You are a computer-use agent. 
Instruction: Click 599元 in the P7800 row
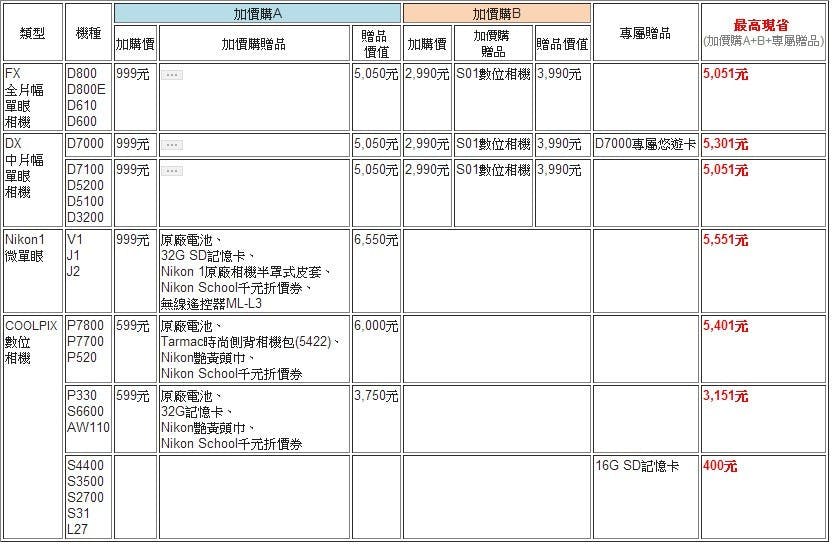pos(133,326)
